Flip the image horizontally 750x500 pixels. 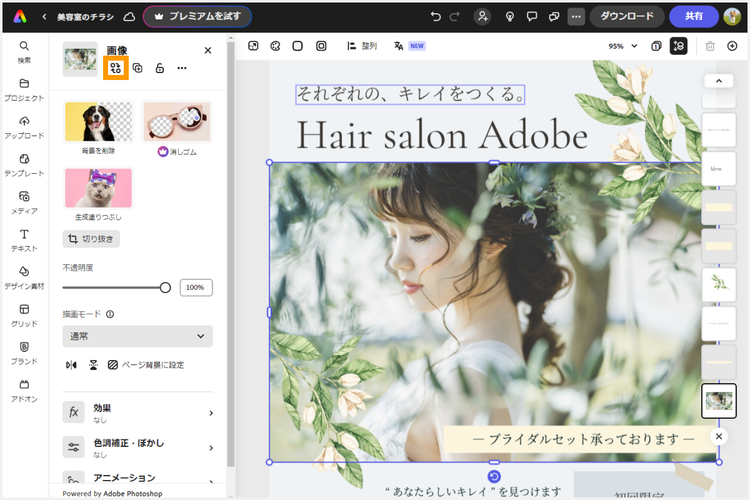(x=71, y=365)
